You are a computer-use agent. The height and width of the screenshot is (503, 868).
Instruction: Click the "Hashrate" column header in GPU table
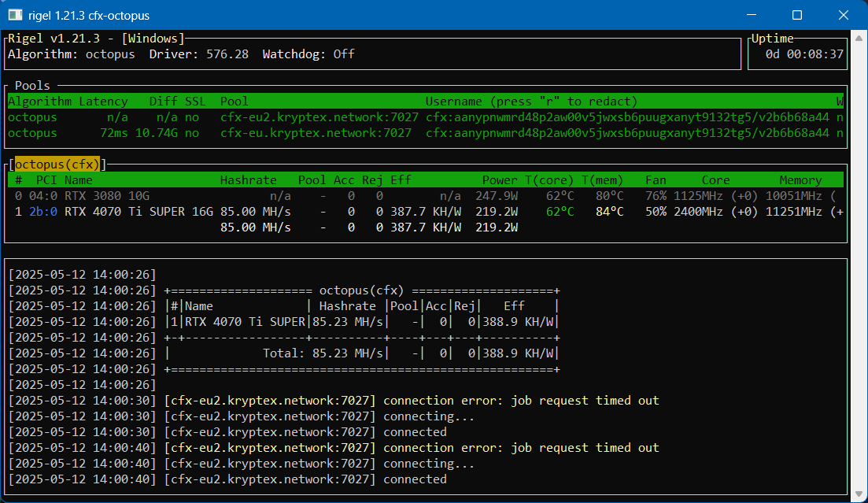point(248,180)
